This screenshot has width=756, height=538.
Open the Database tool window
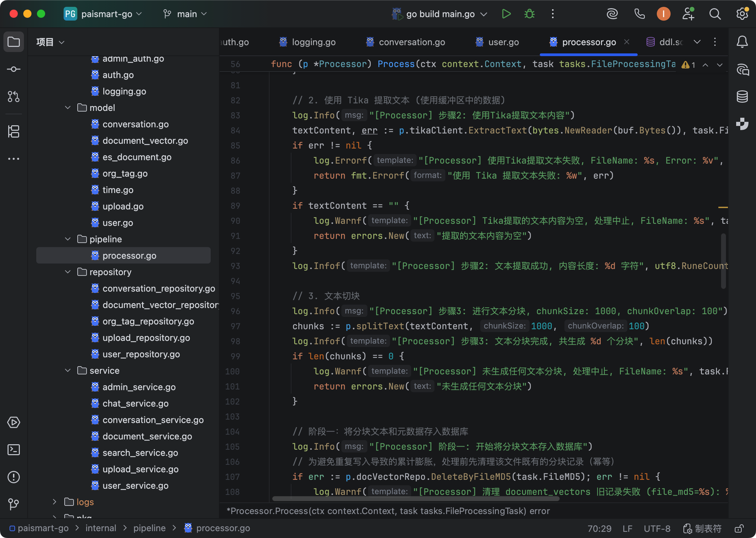(x=742, y=97)
